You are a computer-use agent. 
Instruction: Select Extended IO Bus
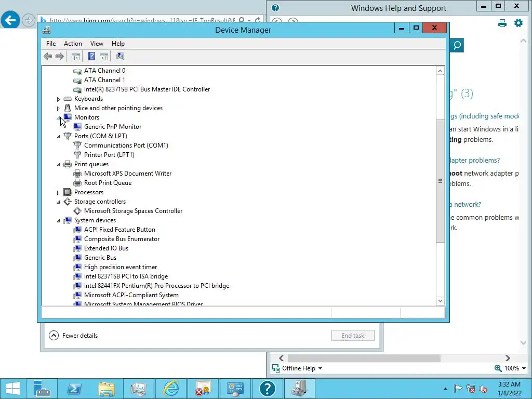(106, 248)
